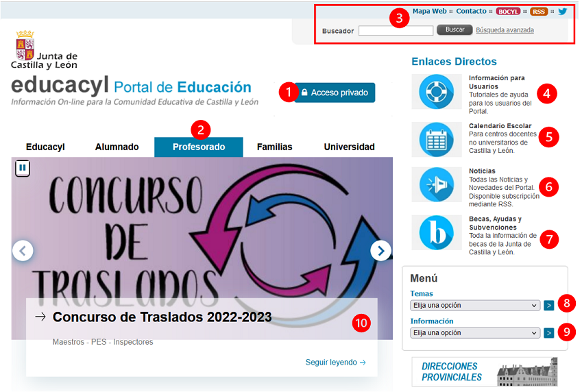
Task: Click the go arrow next to Información
Action: click(548, 333)
